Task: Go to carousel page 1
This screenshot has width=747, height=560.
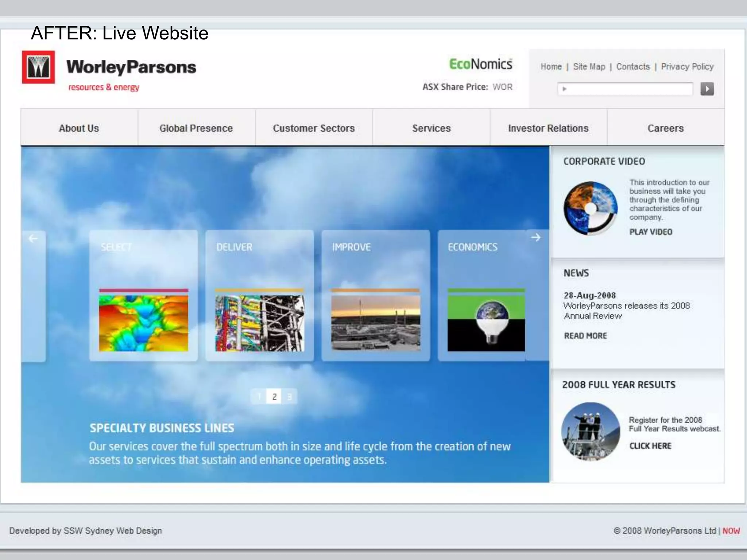Action: point(259,397)
